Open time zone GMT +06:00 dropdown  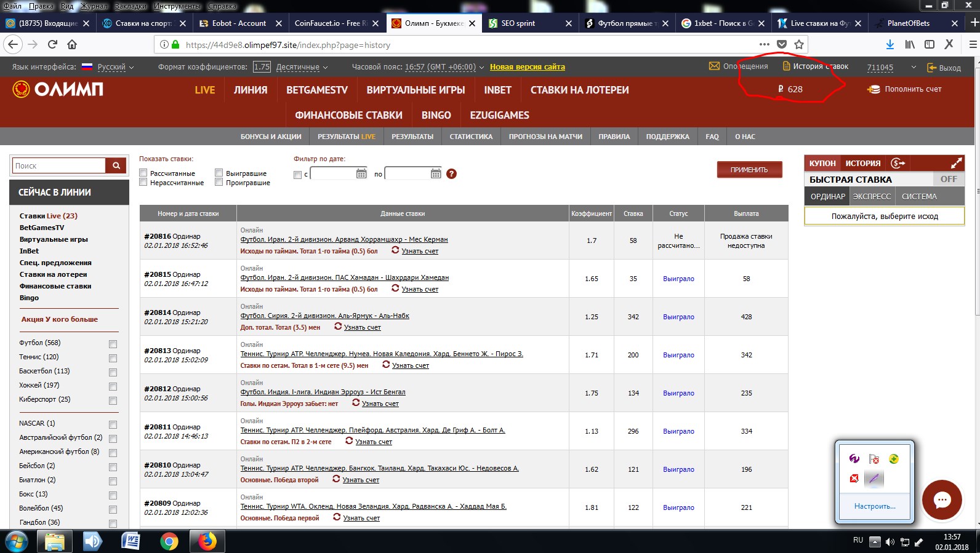[444, 67]
